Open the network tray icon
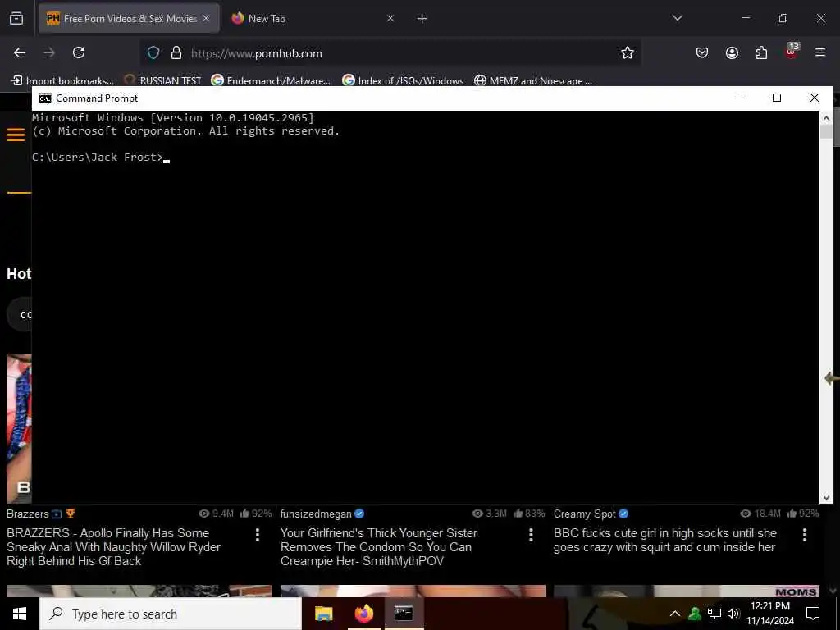The image size is (840, 630). coord(714,614)
